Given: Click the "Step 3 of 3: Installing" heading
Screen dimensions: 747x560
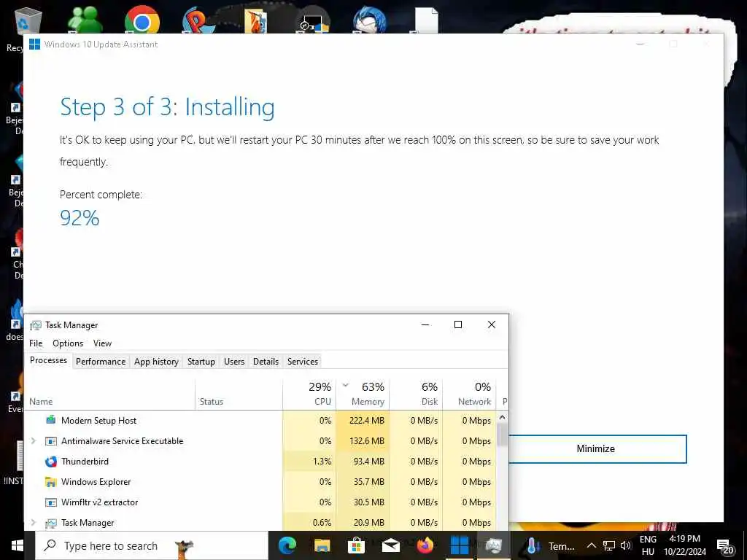Looking at the screenshot, I should (167, 107).
